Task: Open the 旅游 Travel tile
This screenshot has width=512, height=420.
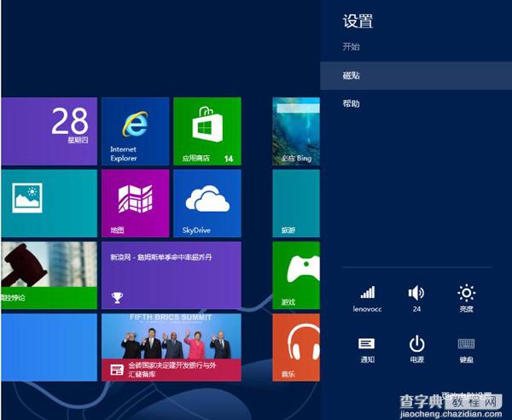Action: 296,203
